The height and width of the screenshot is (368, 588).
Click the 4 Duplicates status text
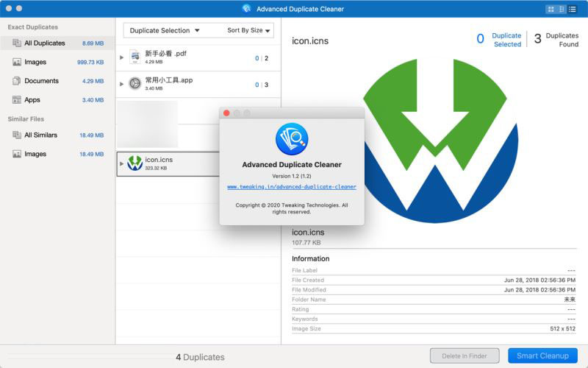coord(200,357)
